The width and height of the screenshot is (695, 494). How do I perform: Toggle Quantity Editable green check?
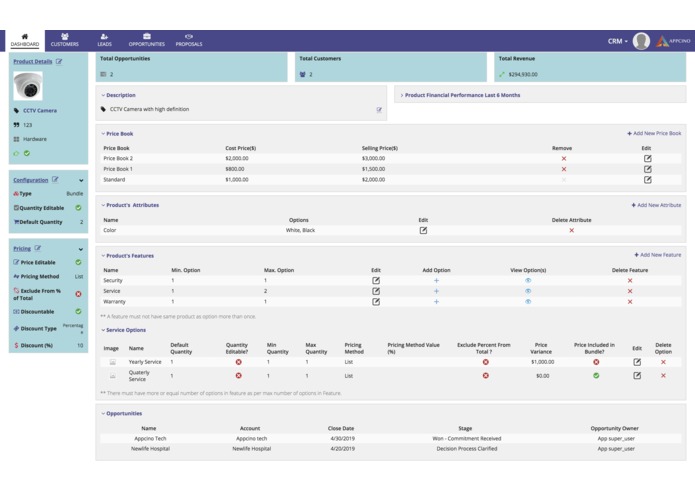click(x=78, y=208)
